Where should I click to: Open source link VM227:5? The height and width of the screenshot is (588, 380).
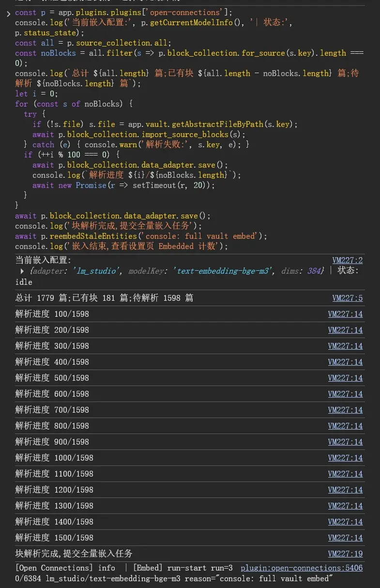pos(347,298)
